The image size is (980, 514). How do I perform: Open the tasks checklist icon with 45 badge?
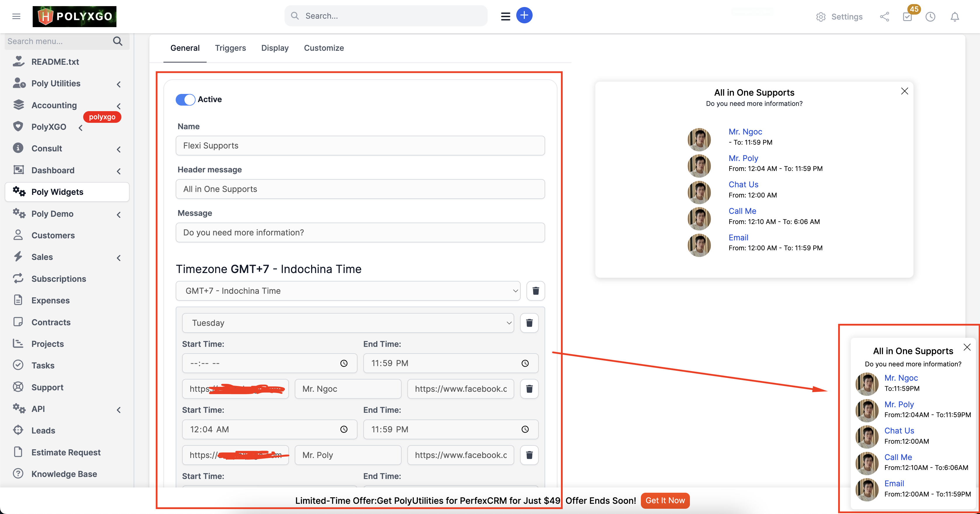907,17
